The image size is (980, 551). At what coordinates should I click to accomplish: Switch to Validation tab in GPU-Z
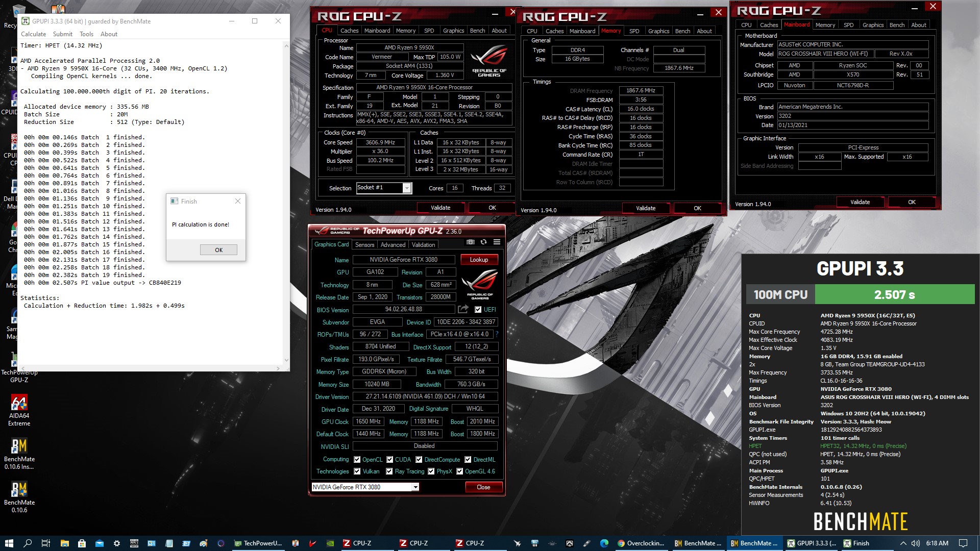pos(424,245)
